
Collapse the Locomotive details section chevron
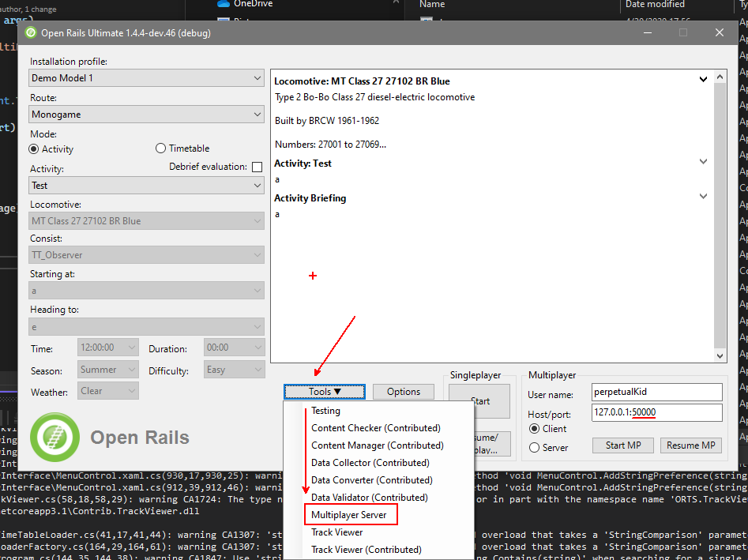703,79
